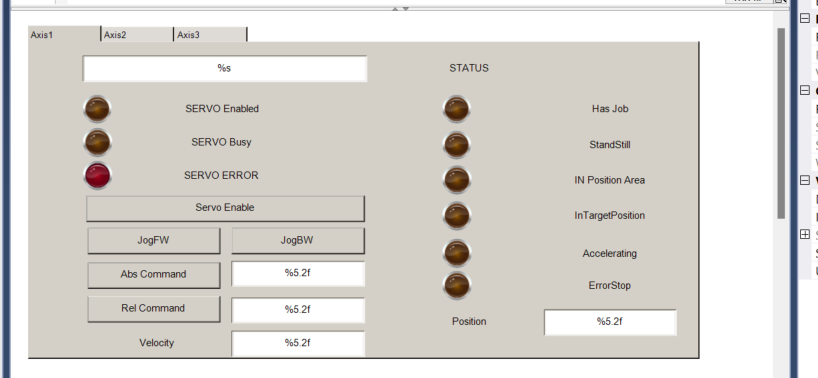
Task: Select the Position value field
Action: click(x=610, y=322)
